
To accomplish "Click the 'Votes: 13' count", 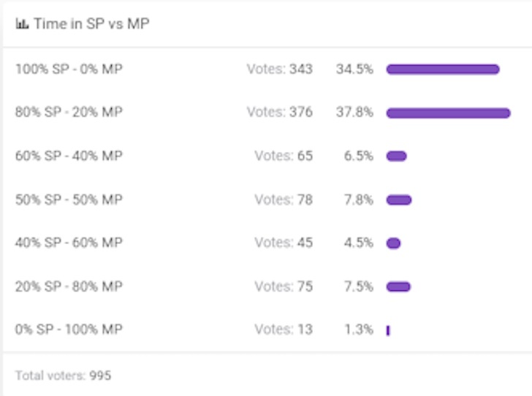I will pyautogui.click(x=284, y=330).
